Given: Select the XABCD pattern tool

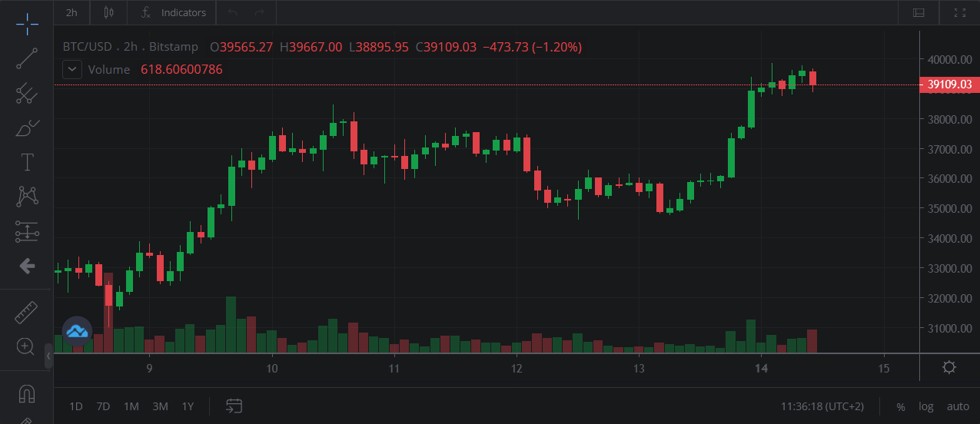Looking at the screenshot, I should [27, 196].
